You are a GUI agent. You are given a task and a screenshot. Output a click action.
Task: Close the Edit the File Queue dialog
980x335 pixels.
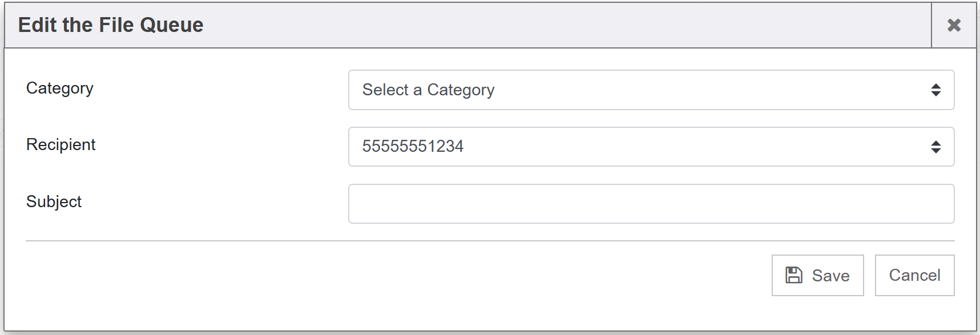pyautogui.click(x=954, y=25)
